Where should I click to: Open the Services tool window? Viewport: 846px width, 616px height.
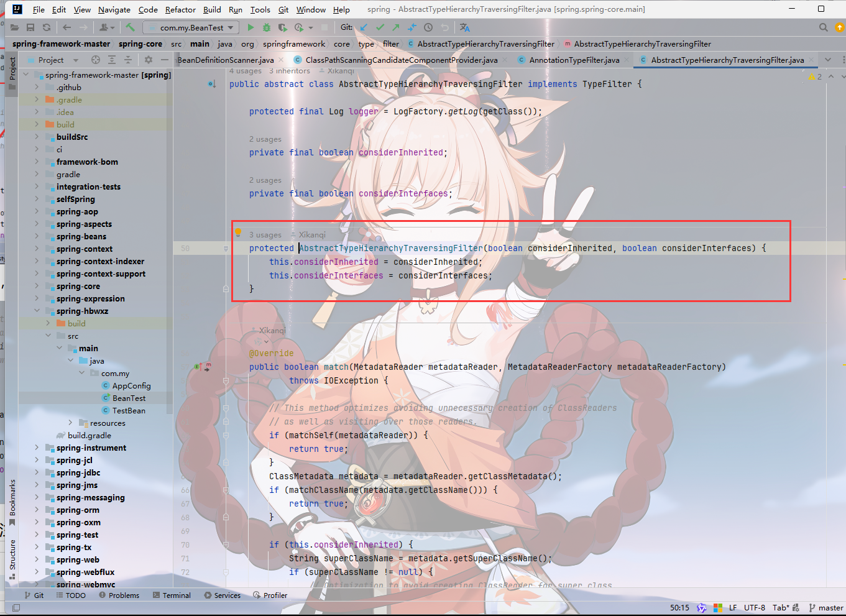coord(222,595)
